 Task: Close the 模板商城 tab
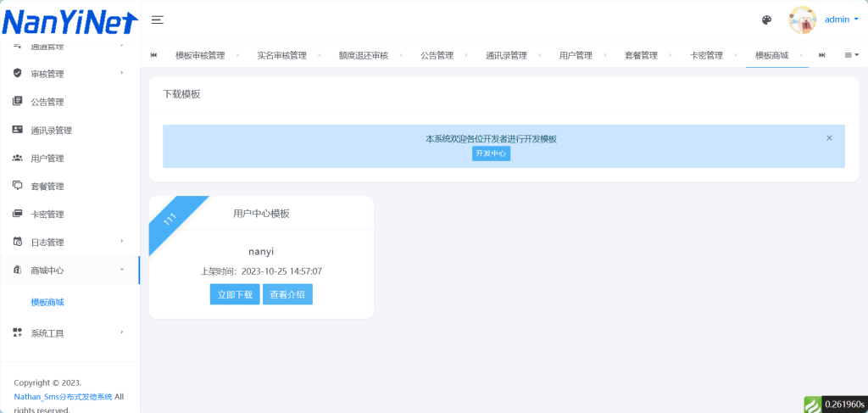(801, 55)
